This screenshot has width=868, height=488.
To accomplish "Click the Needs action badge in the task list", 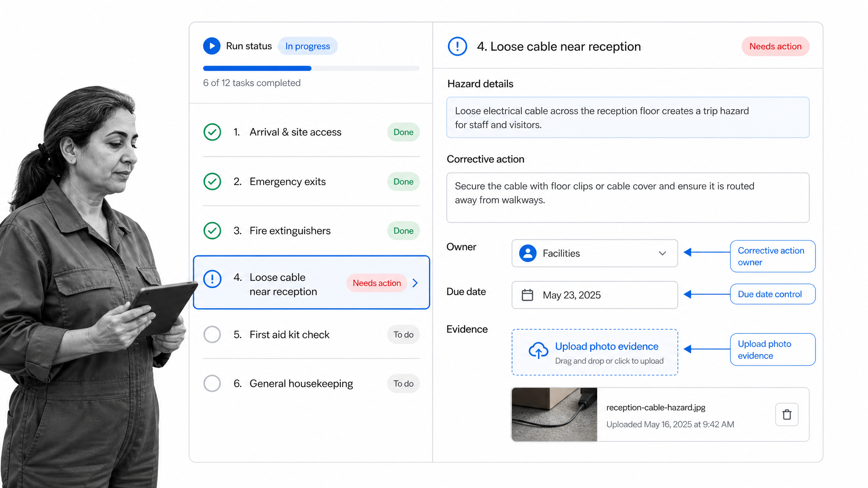I will (376, 283).
